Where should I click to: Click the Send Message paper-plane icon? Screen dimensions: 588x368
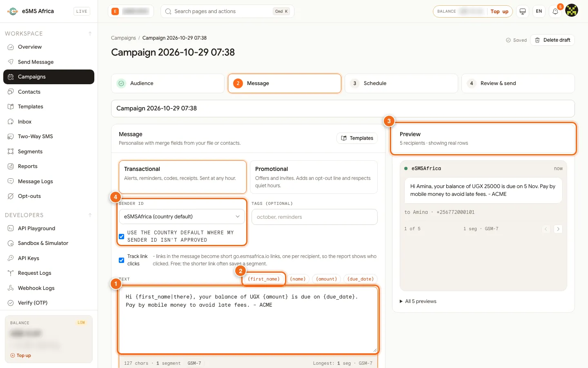11,62
